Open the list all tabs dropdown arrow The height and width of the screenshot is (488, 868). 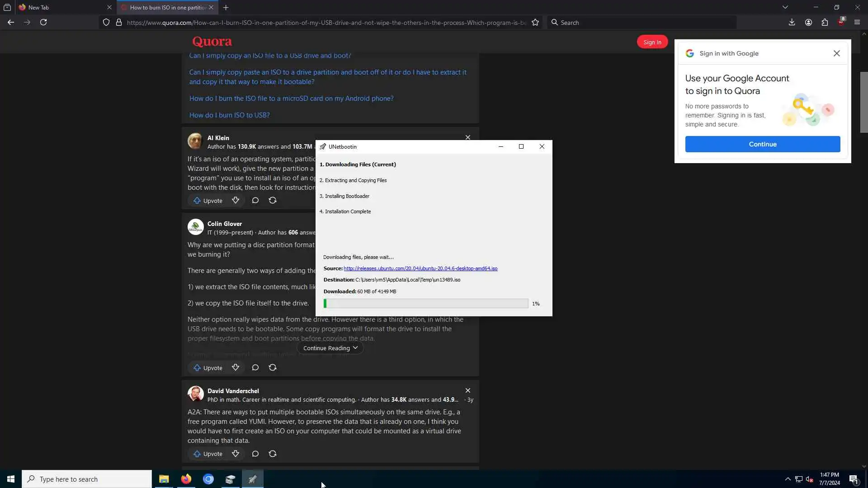tap(785, 7)
